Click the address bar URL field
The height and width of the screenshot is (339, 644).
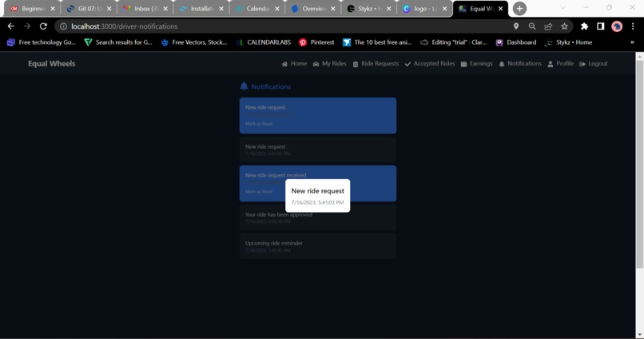(284, 26)
